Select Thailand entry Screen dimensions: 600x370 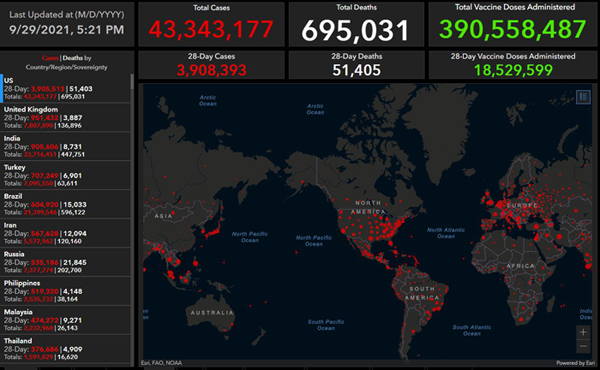tap(65, 349)
